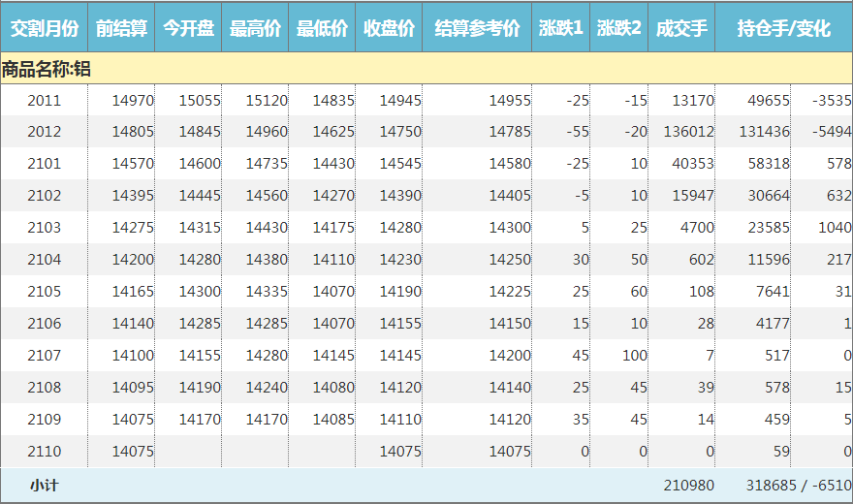Select the 涨跌1 column header

tap(560, 28)
